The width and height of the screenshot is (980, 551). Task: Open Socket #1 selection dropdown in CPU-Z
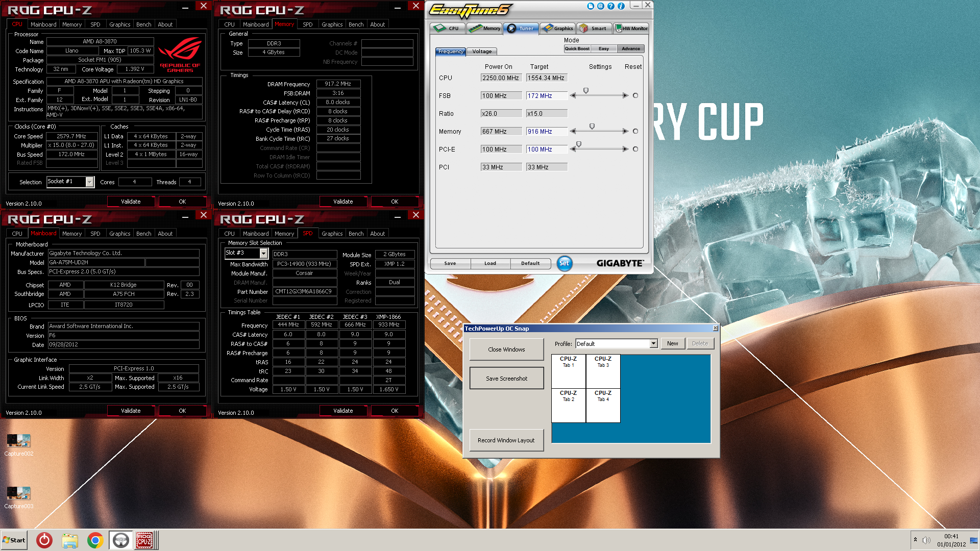click(x=70, y=182)
